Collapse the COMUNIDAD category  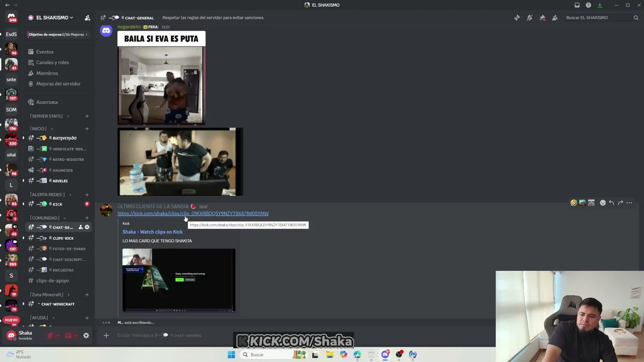point(48,218)
